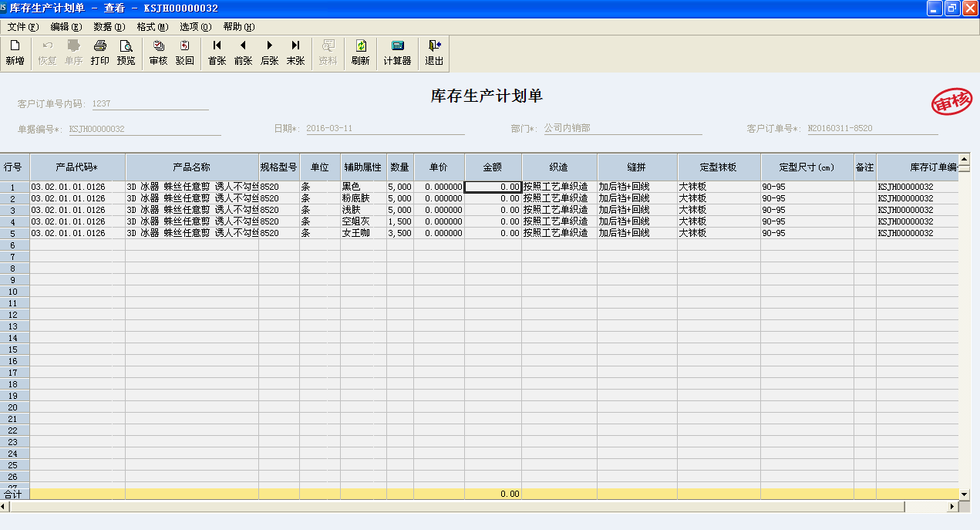Go to previous record with 前张
Viewport: 980px width, 530px height.
pos(244,53)
